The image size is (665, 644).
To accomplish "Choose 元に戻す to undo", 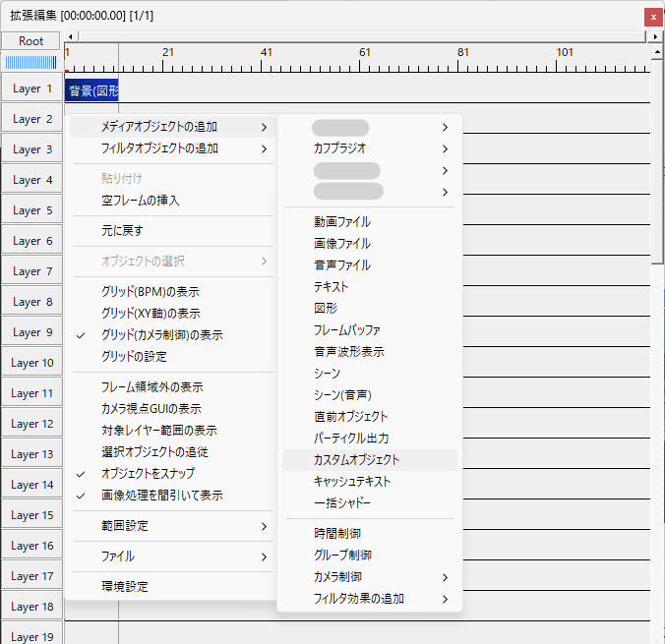I will pos(173,231).
